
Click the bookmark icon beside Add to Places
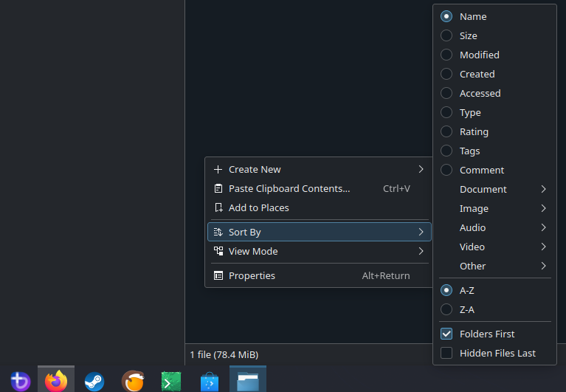(218, 207)
